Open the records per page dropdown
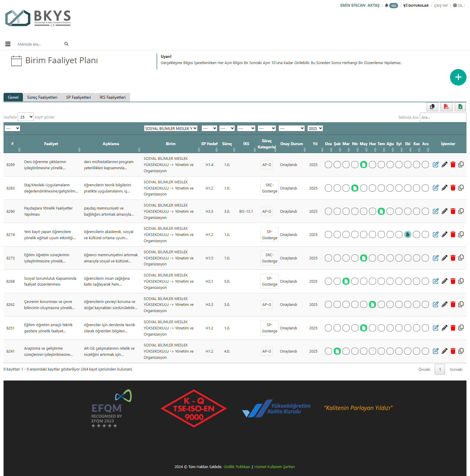This screenshot has height=476, width=470. pos(26,117)
